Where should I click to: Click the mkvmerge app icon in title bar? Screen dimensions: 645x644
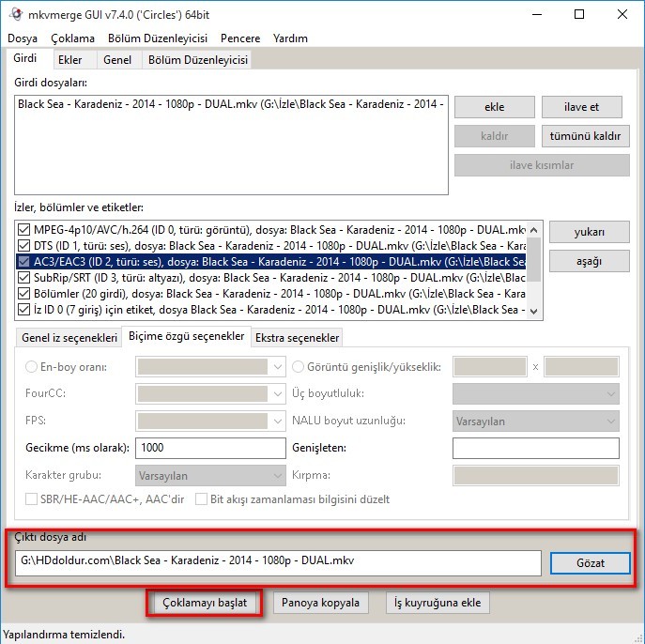(16, 15)
